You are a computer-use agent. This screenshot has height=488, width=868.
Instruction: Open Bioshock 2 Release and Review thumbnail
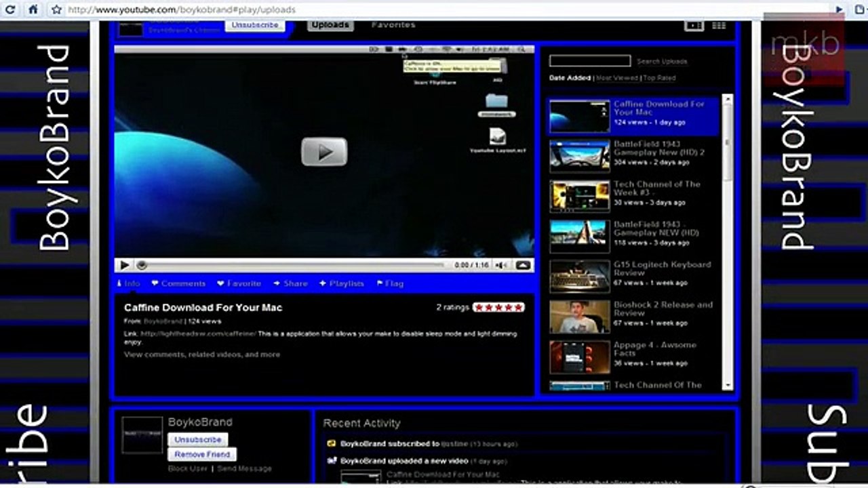[x=580, y=317]
